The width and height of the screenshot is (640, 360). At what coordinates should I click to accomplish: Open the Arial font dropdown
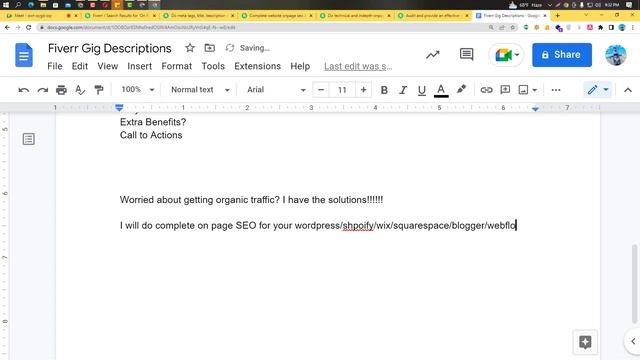(276, 90)
